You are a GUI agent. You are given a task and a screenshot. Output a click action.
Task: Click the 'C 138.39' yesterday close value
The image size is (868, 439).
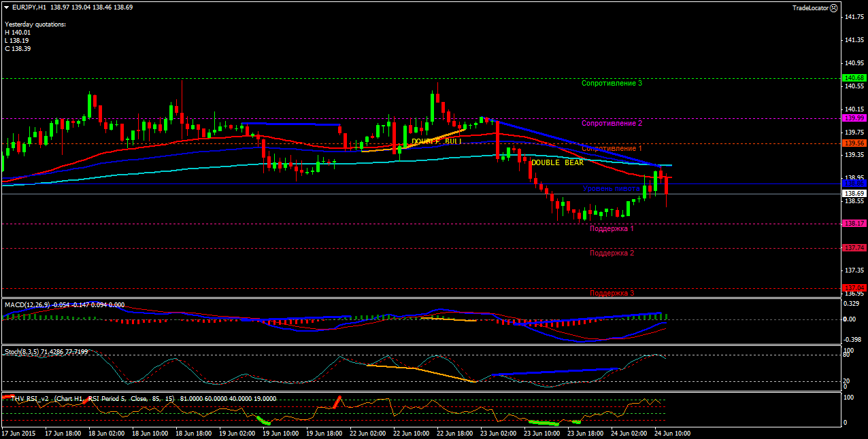click(x=18, y=49)
